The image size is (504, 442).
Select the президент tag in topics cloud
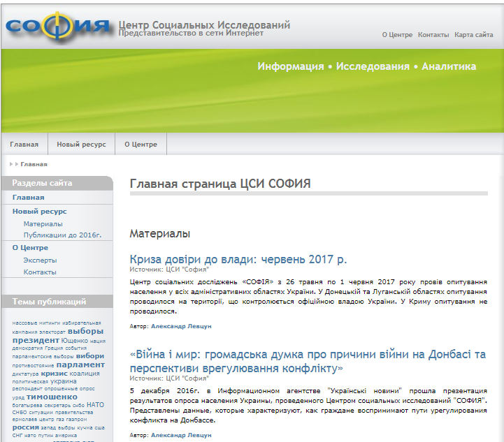(x=36, y=340)
